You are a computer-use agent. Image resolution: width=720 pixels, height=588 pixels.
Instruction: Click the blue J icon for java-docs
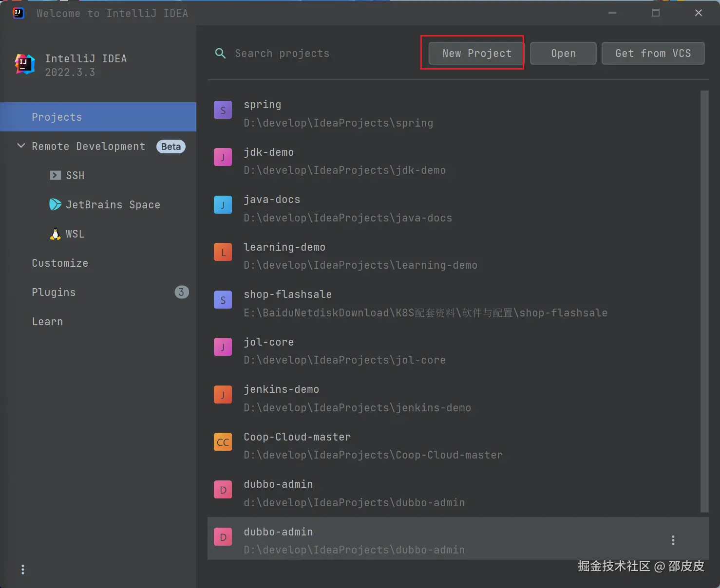[223, 205]
